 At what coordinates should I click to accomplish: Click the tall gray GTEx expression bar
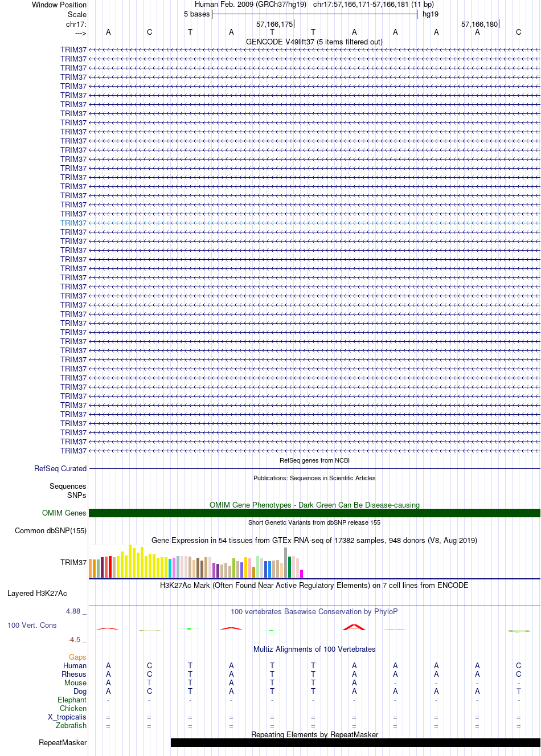[285, 562]
